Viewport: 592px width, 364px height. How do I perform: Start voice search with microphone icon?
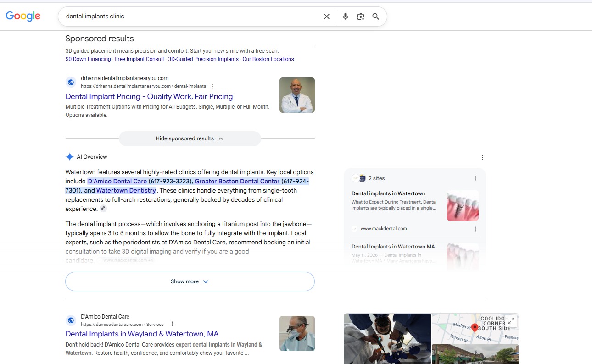click(346, 17)
